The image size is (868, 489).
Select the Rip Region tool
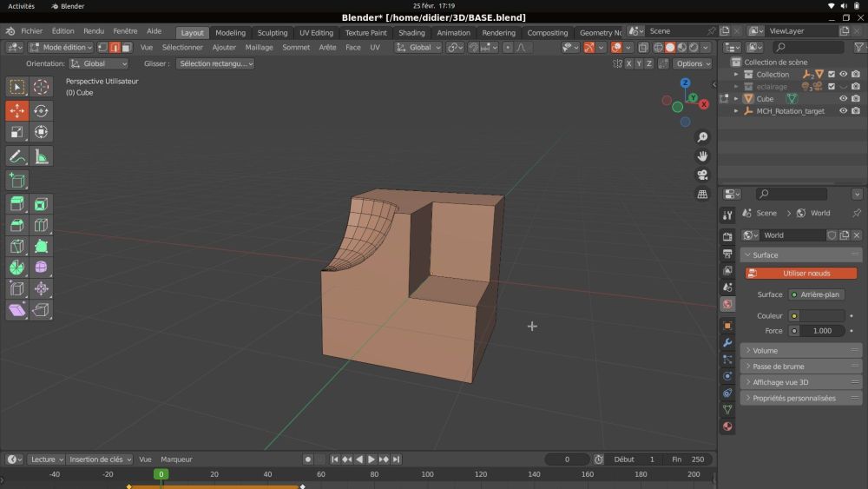(41, 309)
